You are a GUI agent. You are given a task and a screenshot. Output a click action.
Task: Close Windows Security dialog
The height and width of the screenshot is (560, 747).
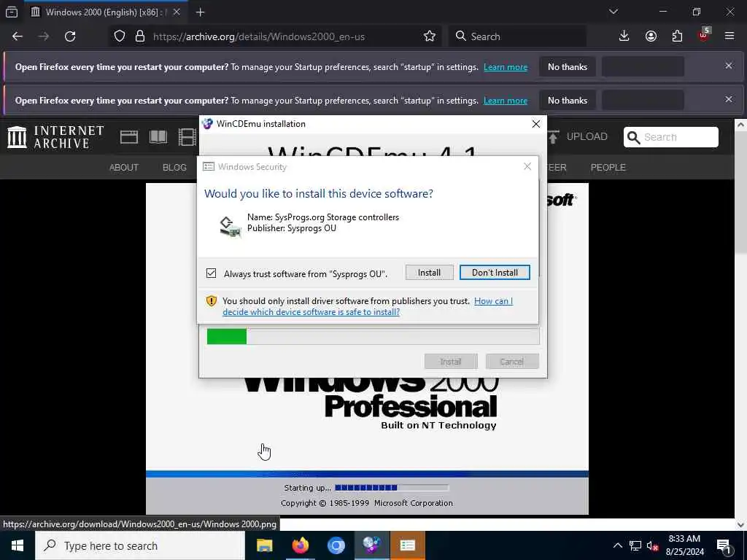pos(527,166)
